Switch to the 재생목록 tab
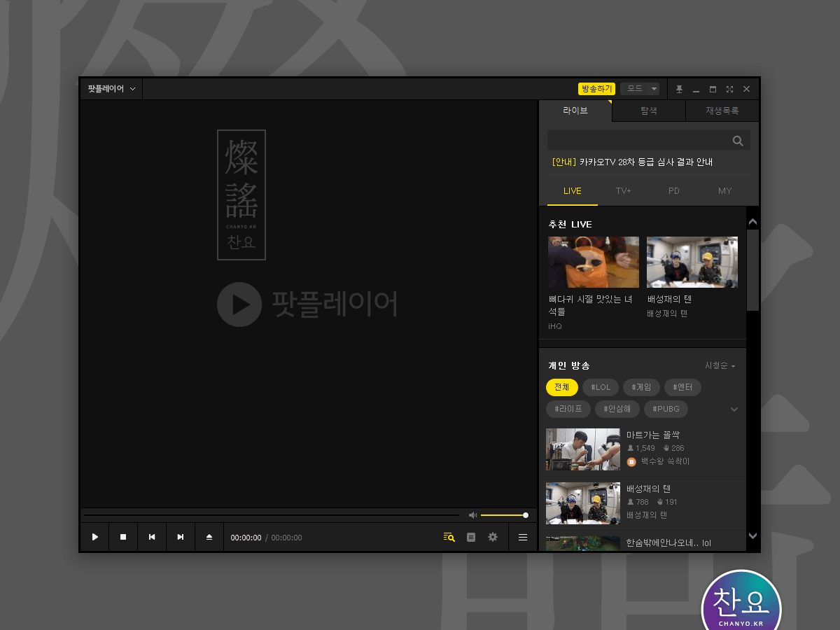Screen dimensions: 840x630 [x=722, y=111]
